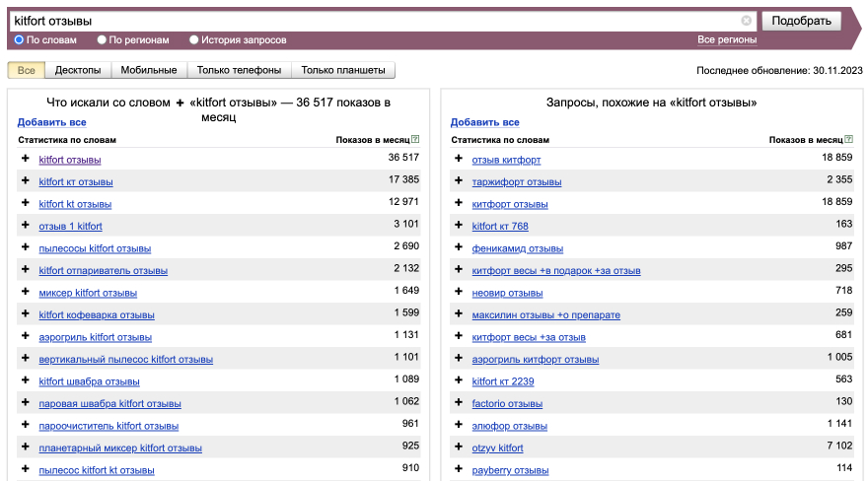Screen dimensions: 868x481
Task: Click 'Добавить все' in the similar queries panel
Action: [485, 122]
